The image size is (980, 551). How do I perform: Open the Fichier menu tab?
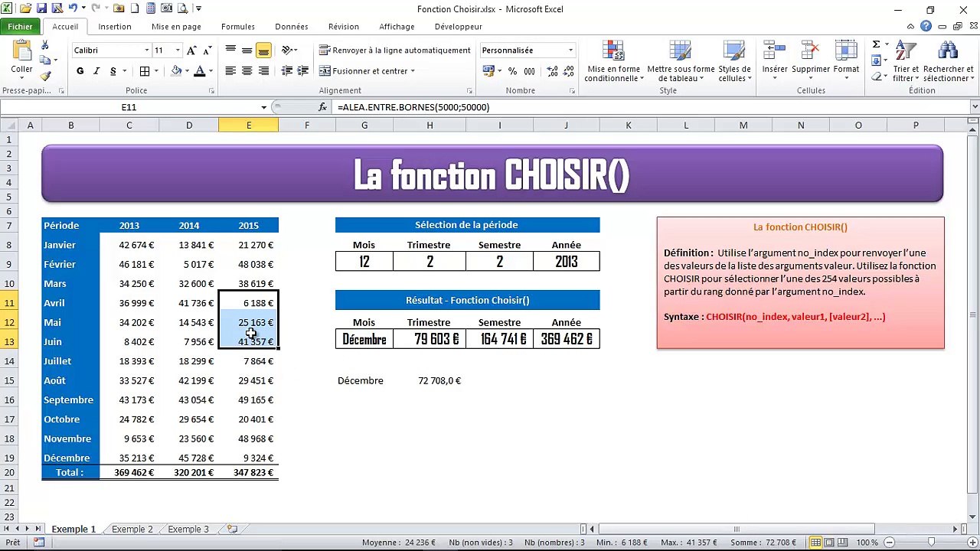(x=21, y=27)
